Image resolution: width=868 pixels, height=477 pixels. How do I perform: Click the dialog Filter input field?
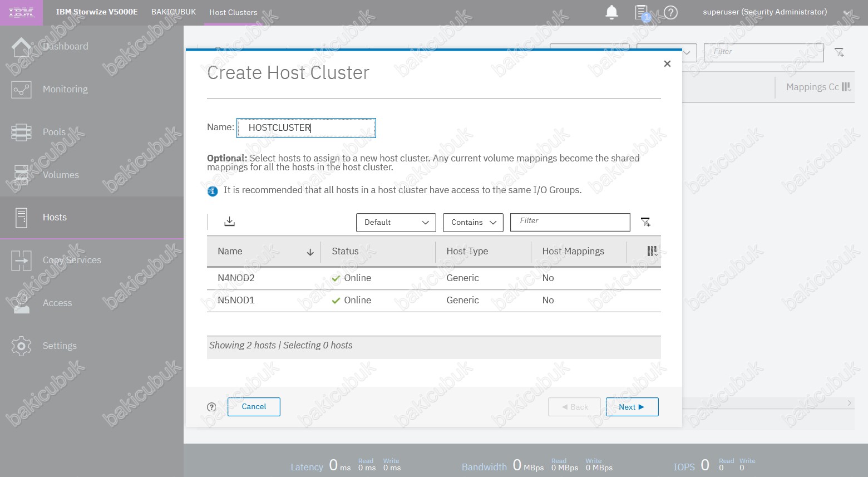pos(570,222)
